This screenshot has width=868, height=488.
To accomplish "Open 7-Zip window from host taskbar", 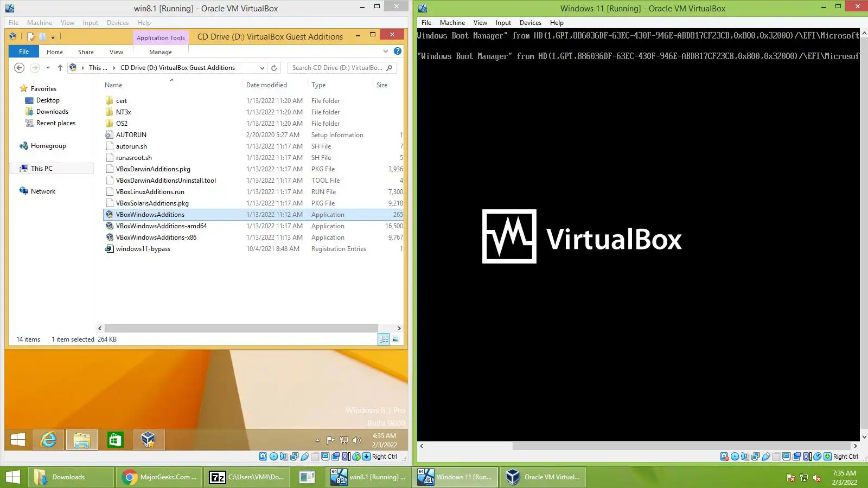I will point(247,477).
